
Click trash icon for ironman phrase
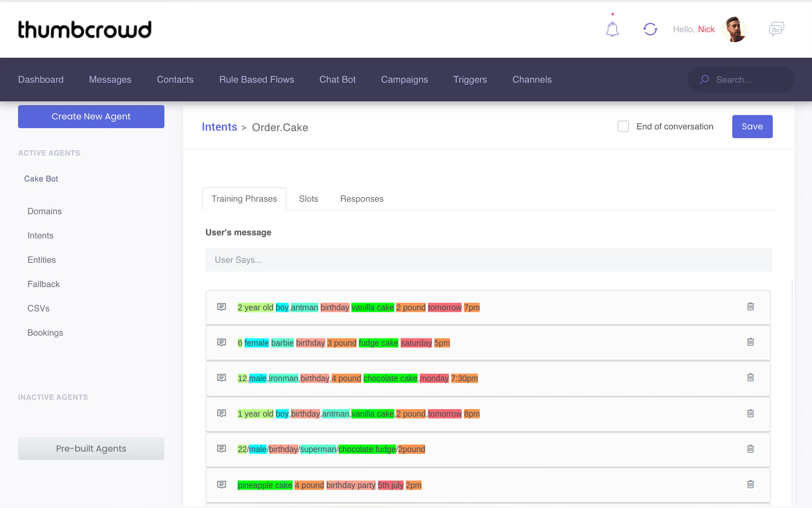[x=750, y=377]
